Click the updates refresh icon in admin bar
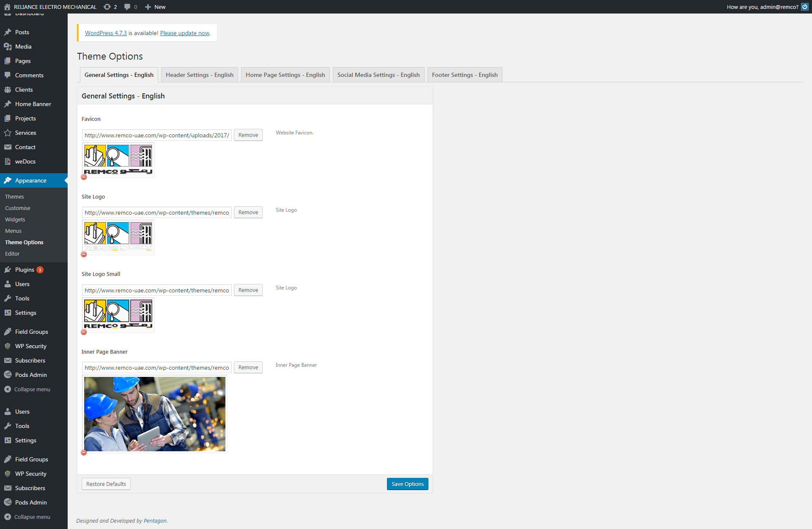 pyautogui.click(x=107, y=7)
